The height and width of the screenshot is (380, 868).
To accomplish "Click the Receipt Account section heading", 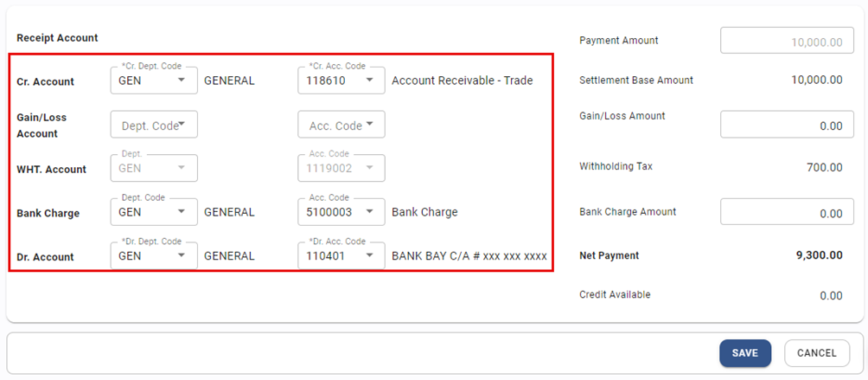I will pos(57,38).
